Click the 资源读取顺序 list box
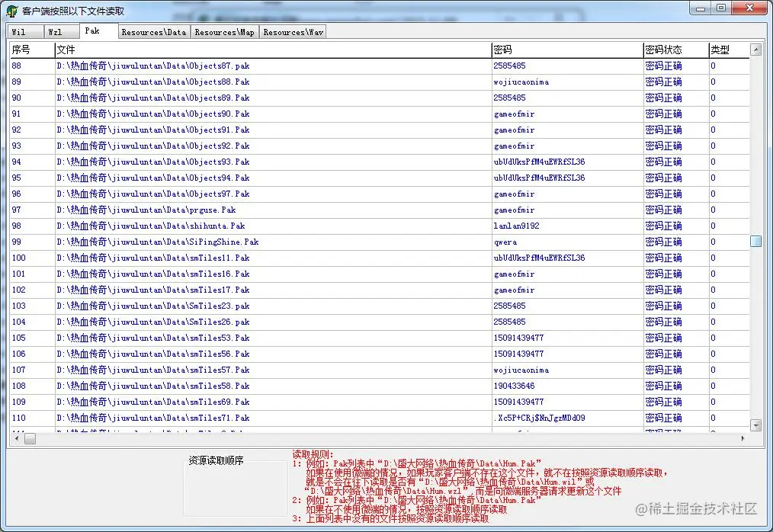Image resolution: width=773 pixels, height=532 pixels. click(x=235, y=489)
